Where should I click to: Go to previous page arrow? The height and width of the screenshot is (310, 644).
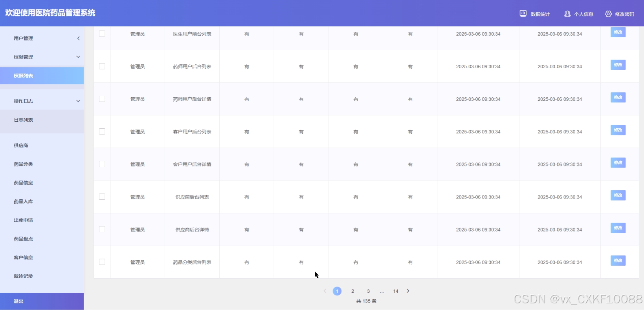click(325, 291)
